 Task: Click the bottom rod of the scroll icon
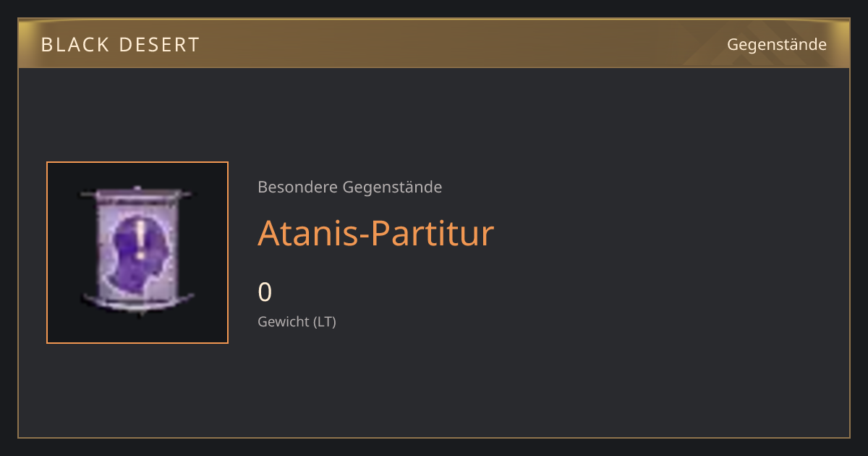(137, 300)
